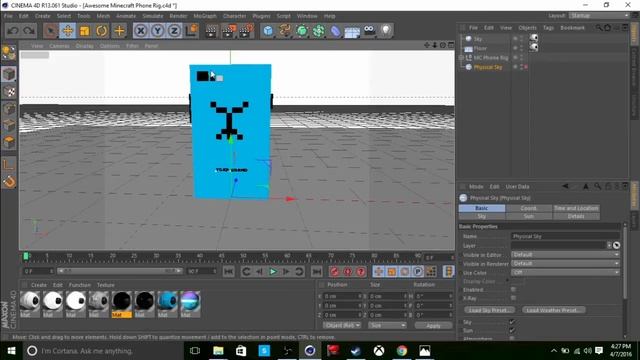Screen dimensions: 640x360
Task: Uncheck the Sky checkbox
Action: point(512,322)
